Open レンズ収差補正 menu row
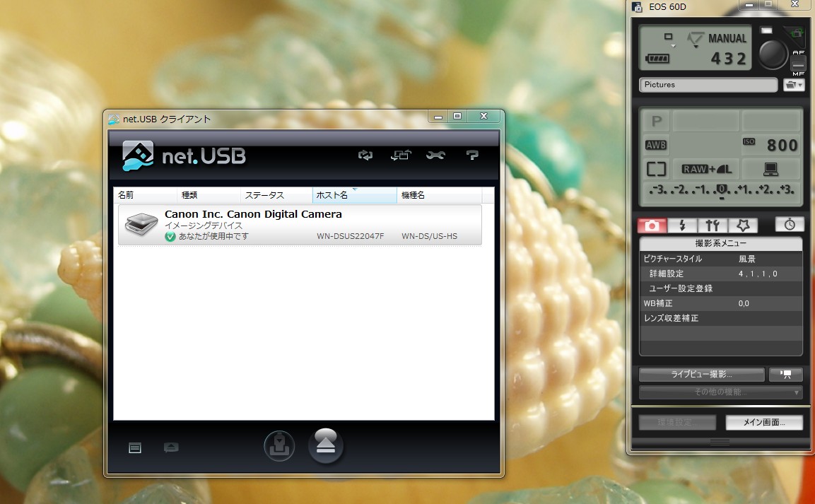This screenshot has width=815, height=504. coord(720,318)
